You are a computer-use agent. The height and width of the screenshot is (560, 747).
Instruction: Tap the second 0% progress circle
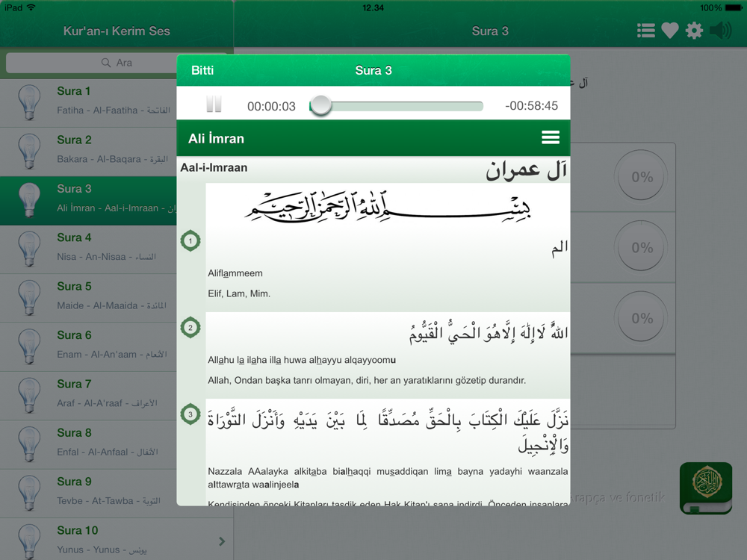(641, 248)
